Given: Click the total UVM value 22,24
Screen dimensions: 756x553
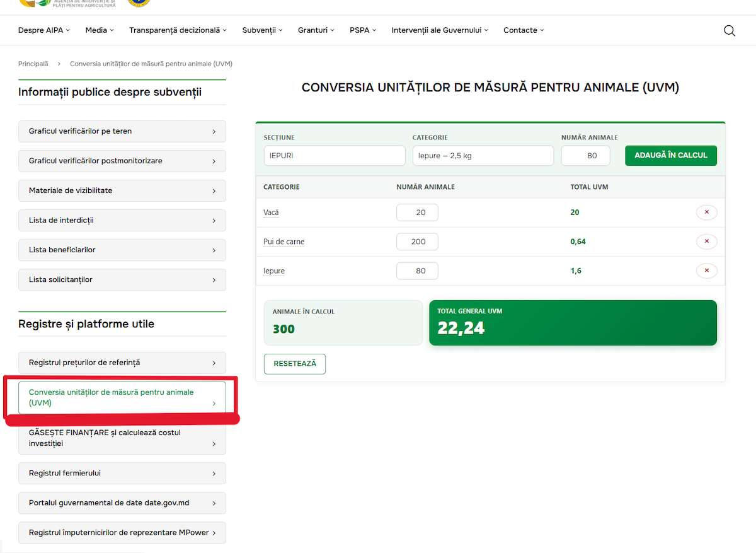Looking at the screenshot, I should coord(461,328).
